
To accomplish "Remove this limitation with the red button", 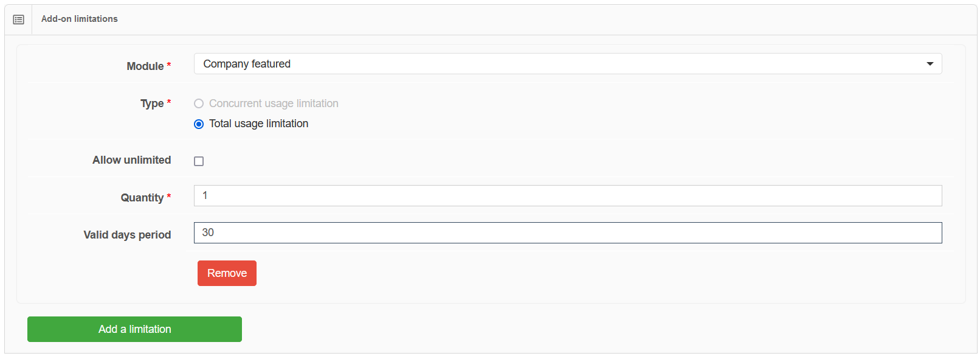I will (227, 273).
